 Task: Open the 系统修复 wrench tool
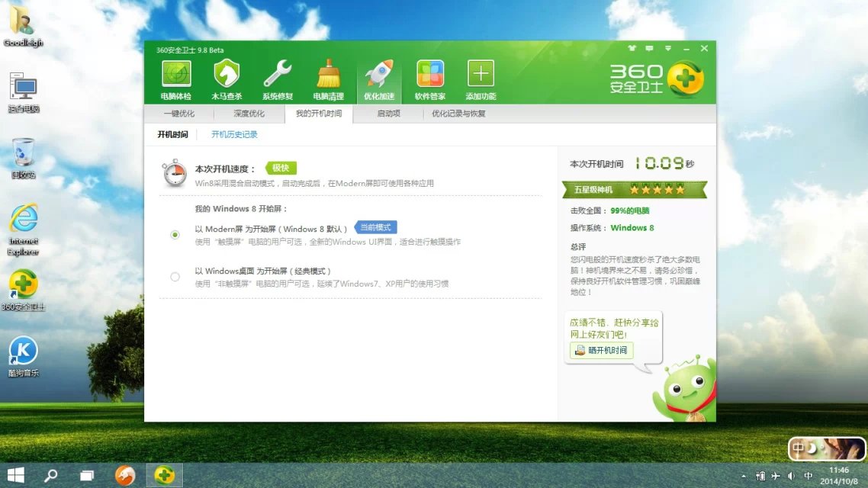click(x=278, y=80)
